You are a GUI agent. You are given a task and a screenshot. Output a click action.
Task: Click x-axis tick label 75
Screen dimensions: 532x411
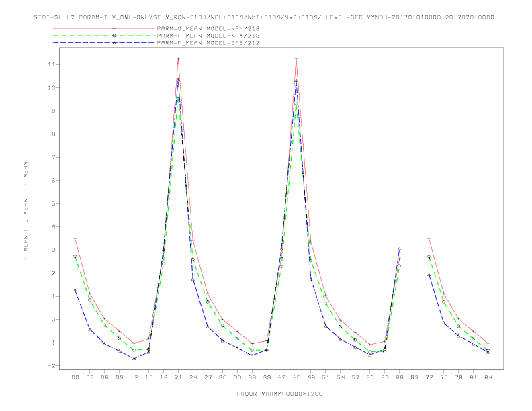tap(444, 377)
